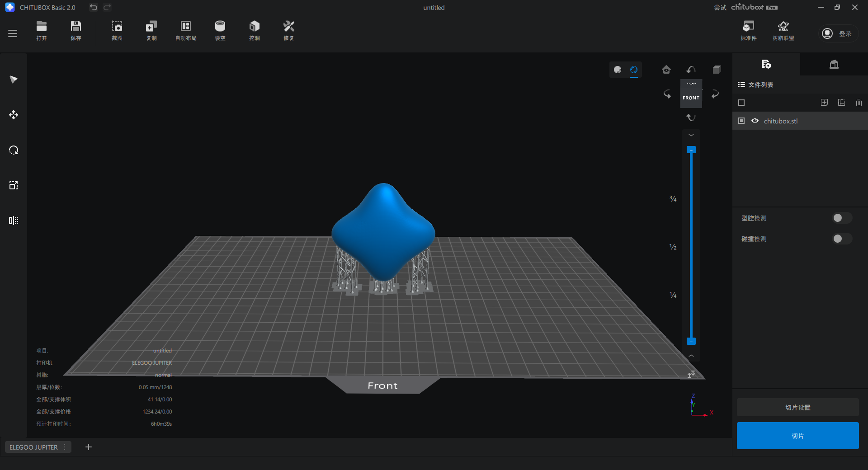Click the 0.05 mm/1248 layer value
Screen dimensions: 868x470
[155, 387]
